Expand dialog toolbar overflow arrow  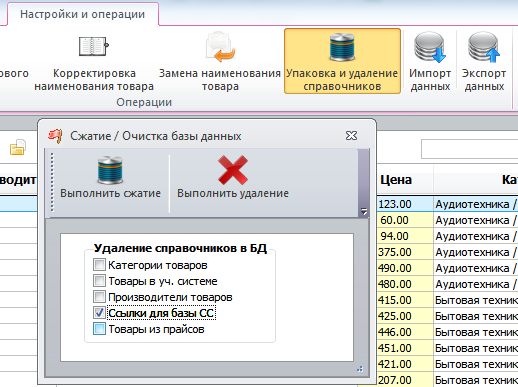pos(364,211)
